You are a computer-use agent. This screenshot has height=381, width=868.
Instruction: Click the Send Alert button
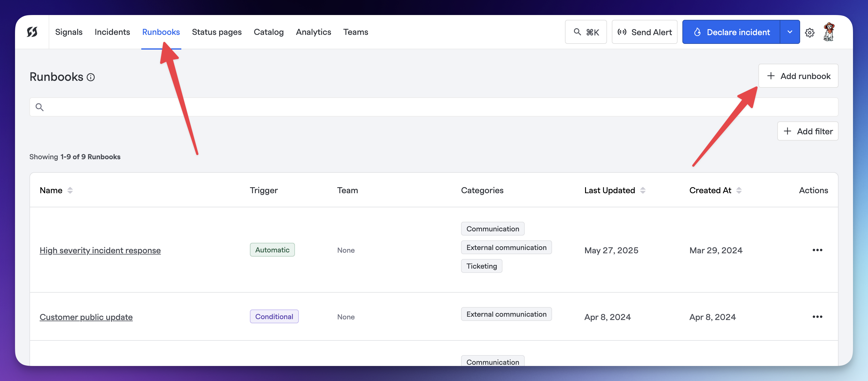[x=644, y=32]
